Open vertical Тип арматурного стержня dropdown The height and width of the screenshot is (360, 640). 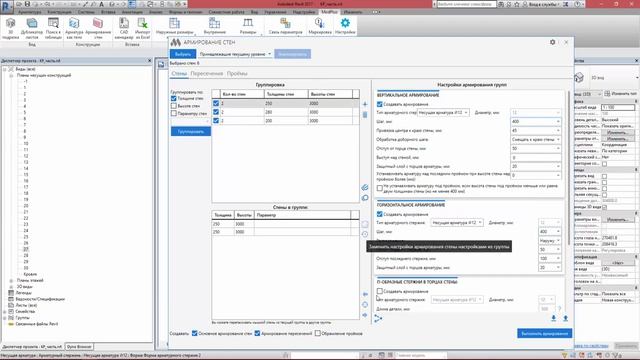coord(443,112)
